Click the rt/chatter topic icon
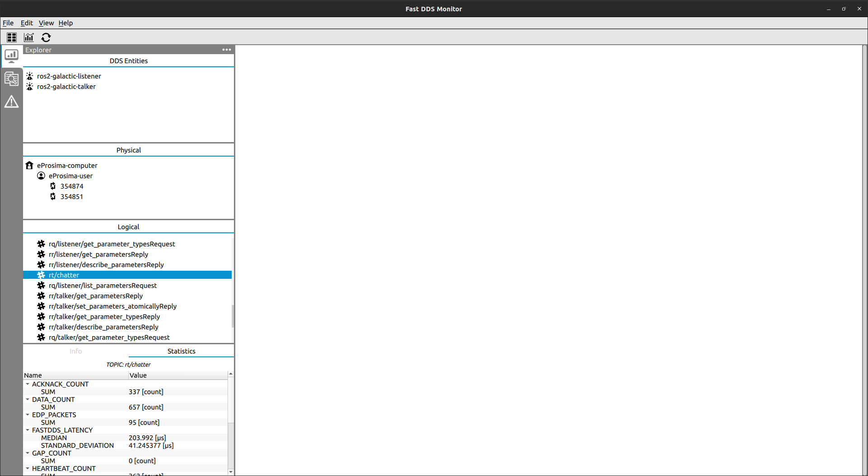868x476 pixels. click(41, 275)
